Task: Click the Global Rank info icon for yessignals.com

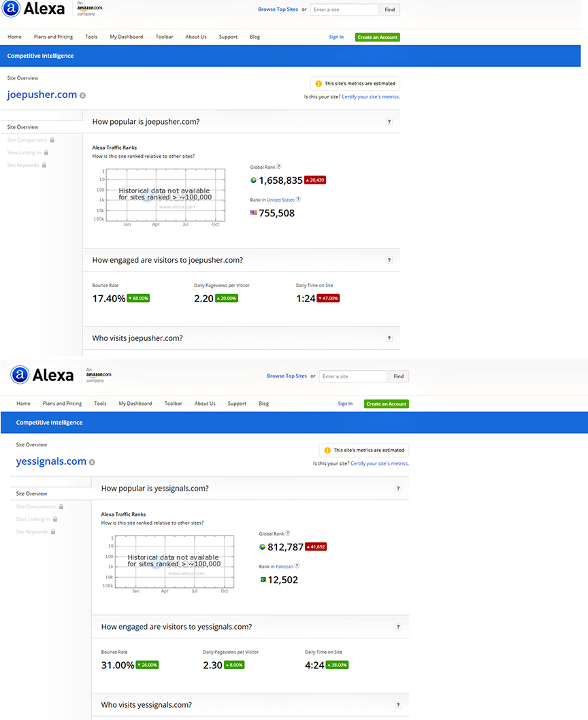Action: [x=288, y=533]
